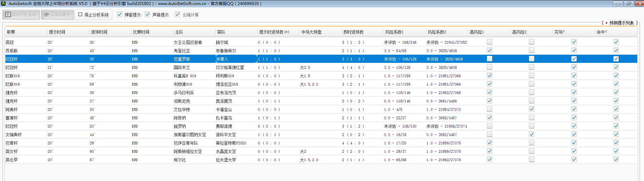This screenshot has width=644, height=181.
Task: Check 高风险1 for the 女王公园巡游者 row
Action: coord(490,42)
